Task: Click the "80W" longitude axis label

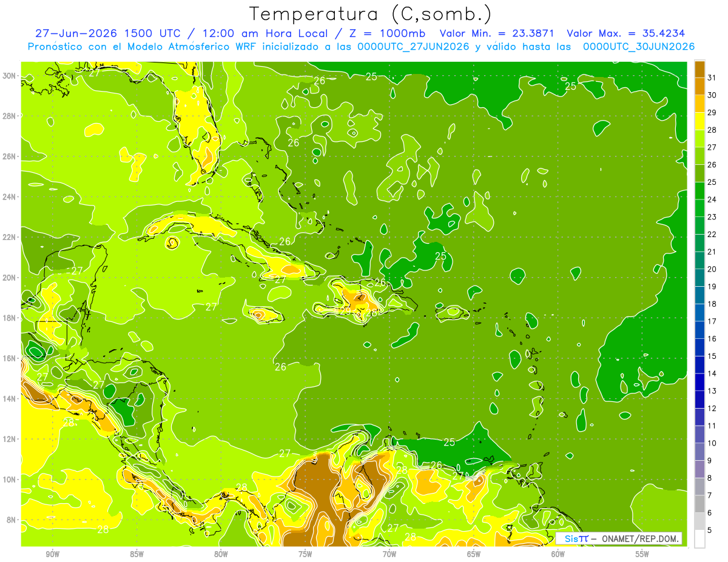Action: click(x=221, y=554)
